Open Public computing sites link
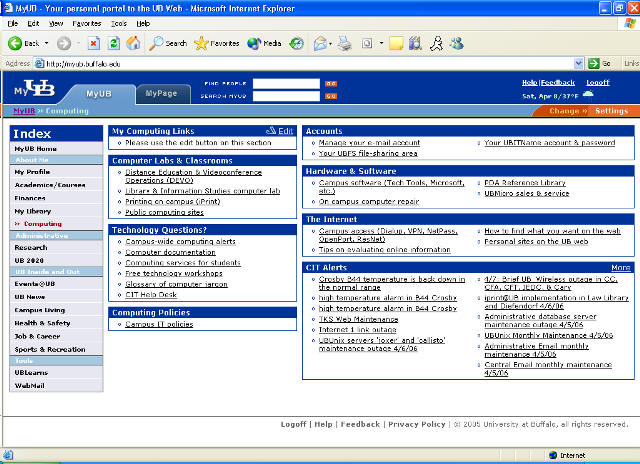The image size is (640, 464). tap(164, 212)
